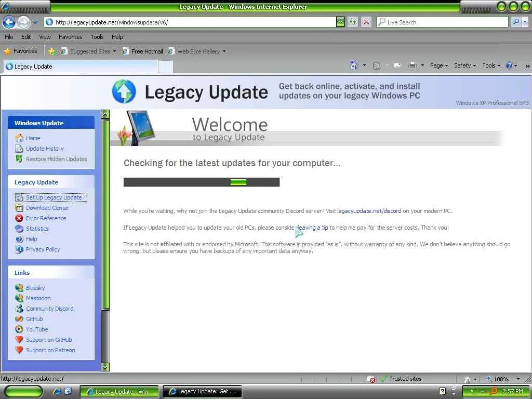The width and height of the screenshot is (532, 399).
Task: Click the Forward navigation button
Action: [23, 22]
